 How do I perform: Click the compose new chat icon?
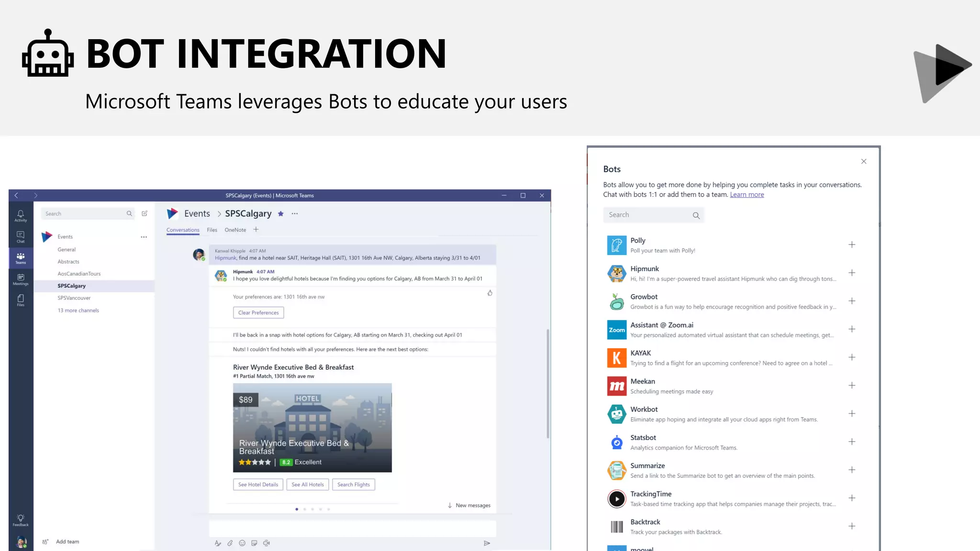click(x=145, y=213)
